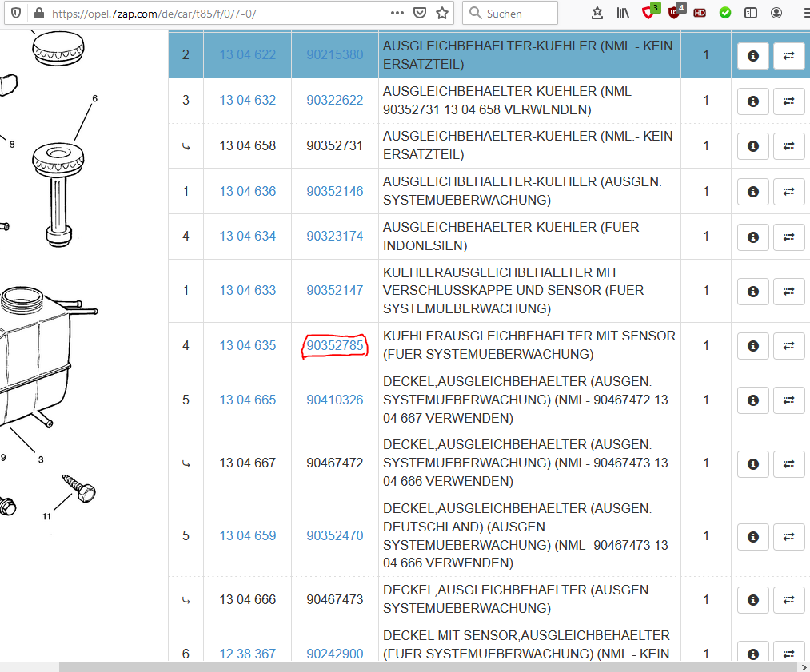Open catalog number link 13 04 636

point(248,191)
